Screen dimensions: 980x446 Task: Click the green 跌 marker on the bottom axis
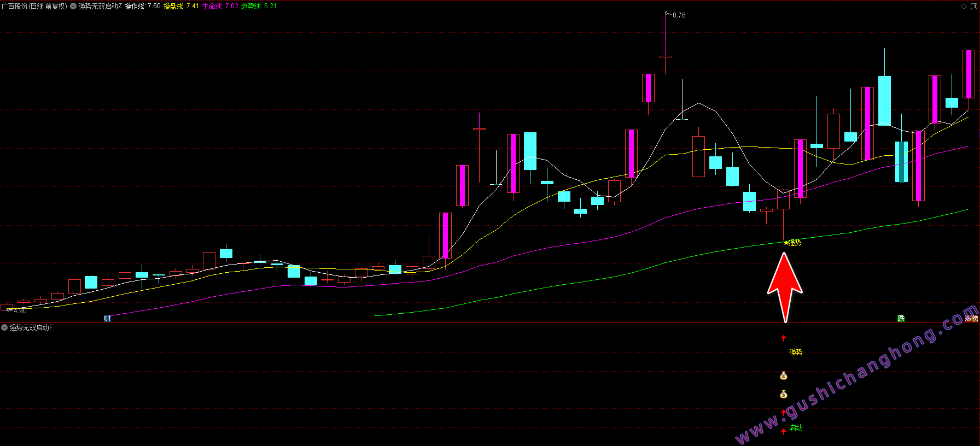[901, 319]
